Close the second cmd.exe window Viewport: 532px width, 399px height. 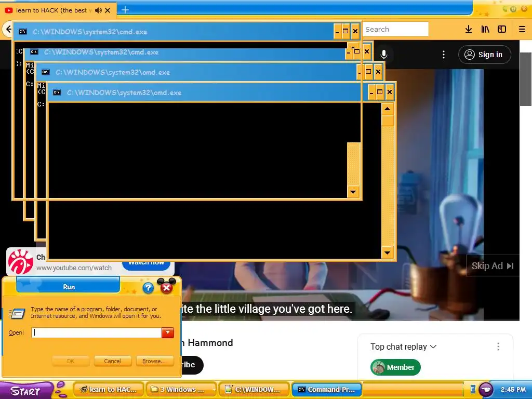366,51
